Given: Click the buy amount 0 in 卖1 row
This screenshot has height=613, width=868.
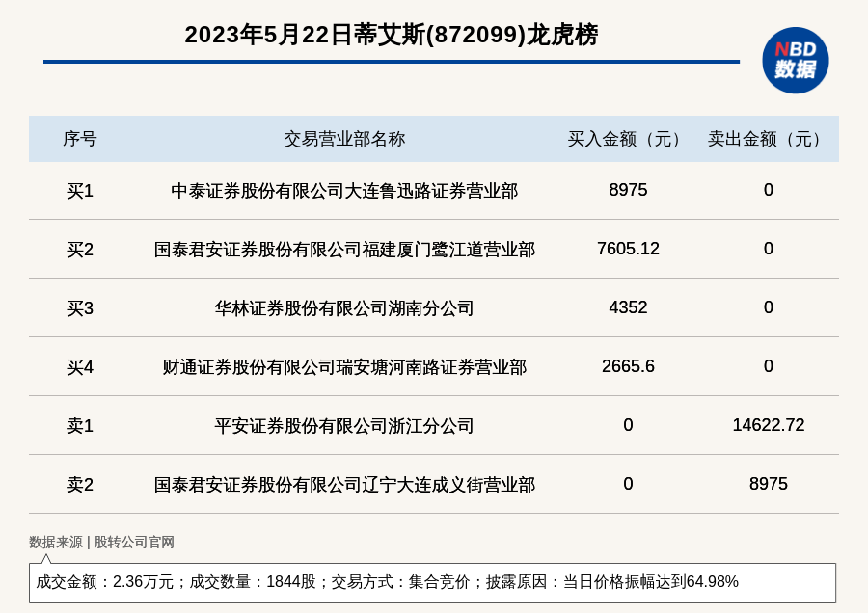Looking at the screenshot, I should pyautogui.click(x=628, y=425).
